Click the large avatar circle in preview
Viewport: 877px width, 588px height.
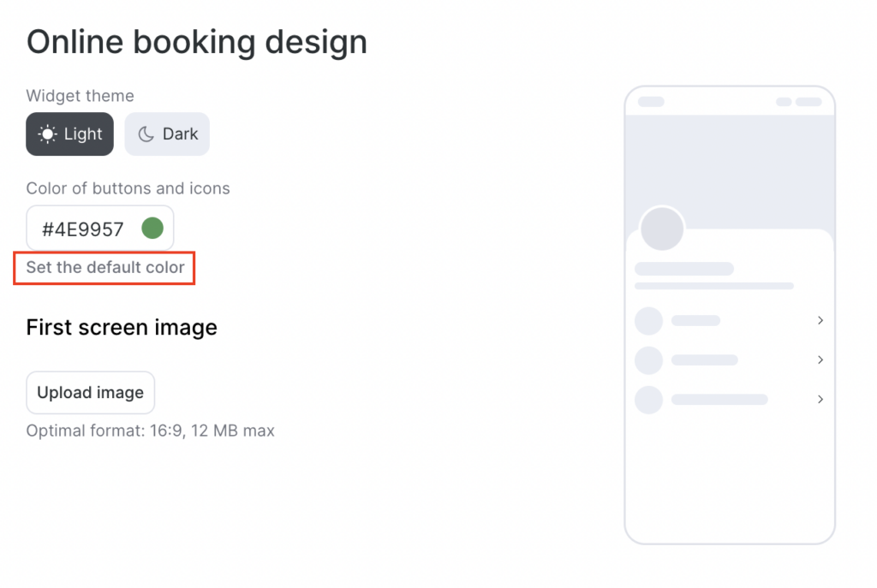pos(662,229)
